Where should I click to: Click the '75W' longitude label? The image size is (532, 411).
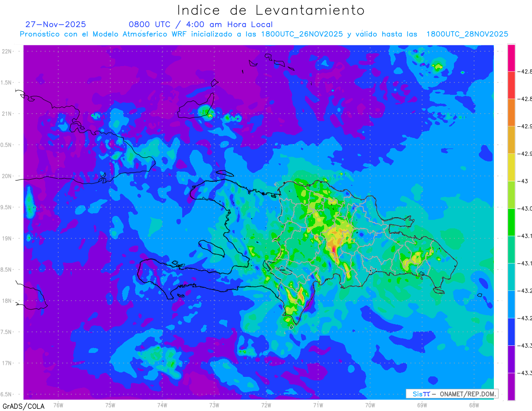pyautogui.click(x=110, y=405)
